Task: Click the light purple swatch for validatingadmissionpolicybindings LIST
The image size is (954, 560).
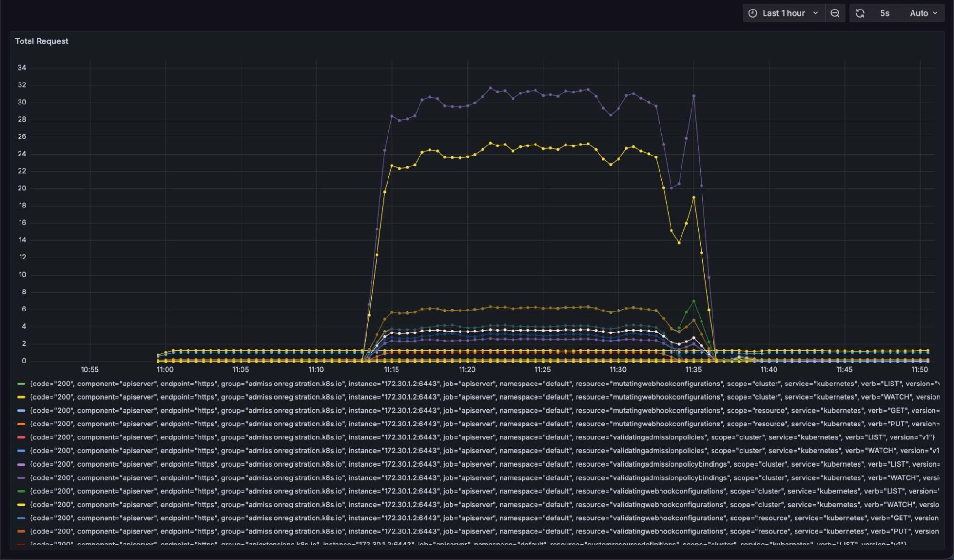Action: 21,464
